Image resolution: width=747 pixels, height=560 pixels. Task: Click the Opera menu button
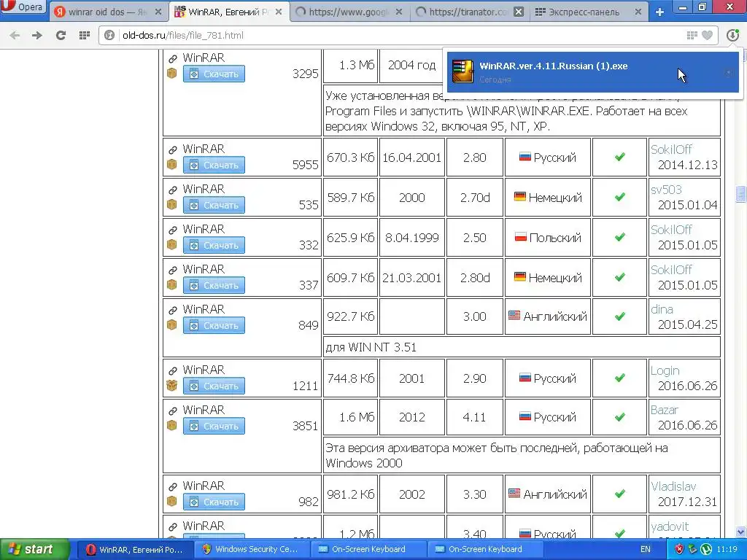pos(23,7)
